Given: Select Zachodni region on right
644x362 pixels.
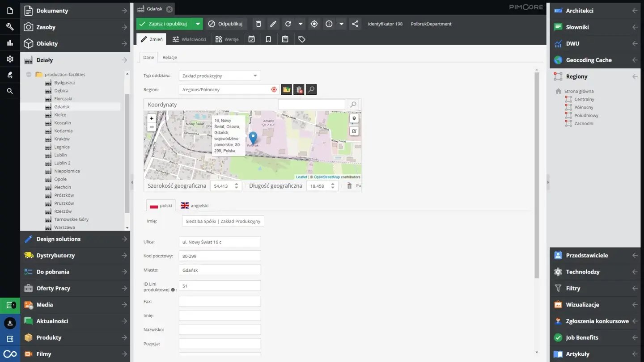Looking at the screenshot, I should (x=584, y=123).
